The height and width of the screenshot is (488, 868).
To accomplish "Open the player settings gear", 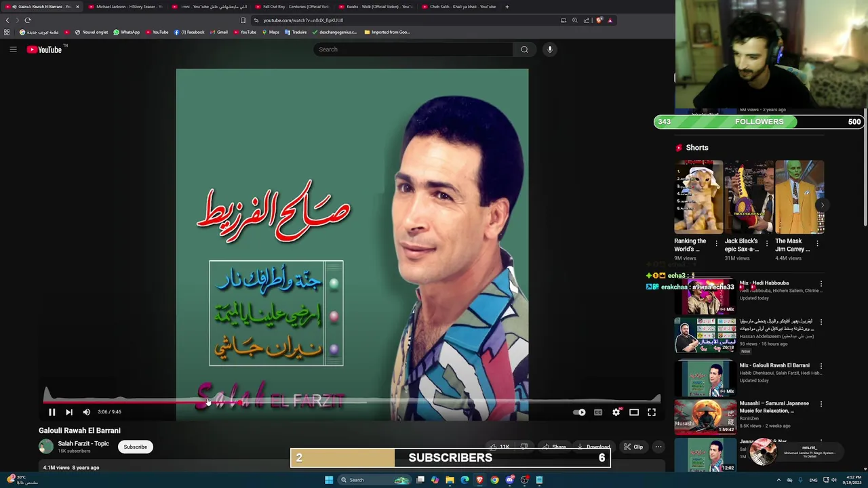I will coord(616,412).
